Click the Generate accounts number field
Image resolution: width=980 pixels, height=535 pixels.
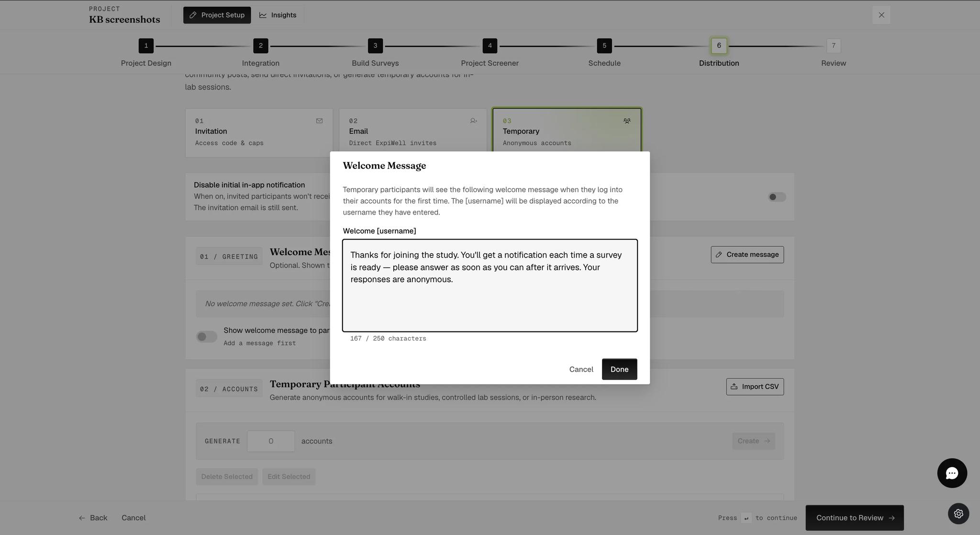pyautogui.click(x=271, y=441)
